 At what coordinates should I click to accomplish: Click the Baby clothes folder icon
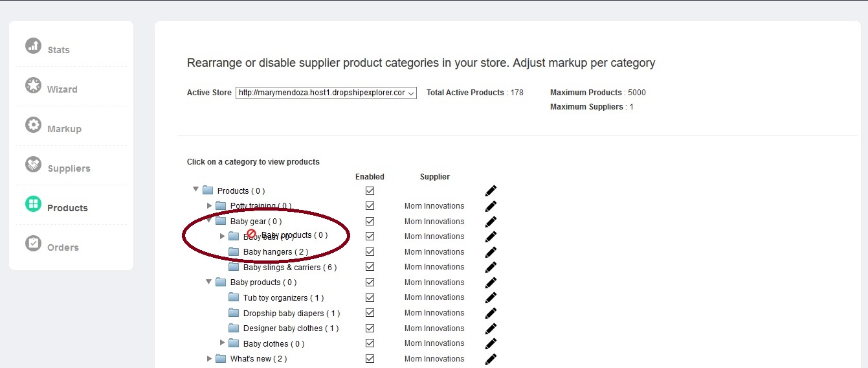pyautogui.click(x=234, y=343)
